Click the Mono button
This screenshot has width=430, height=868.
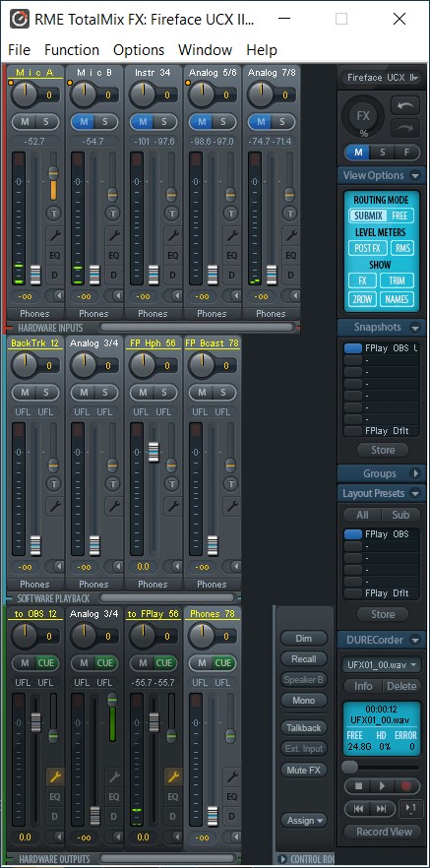pos(304,701)
